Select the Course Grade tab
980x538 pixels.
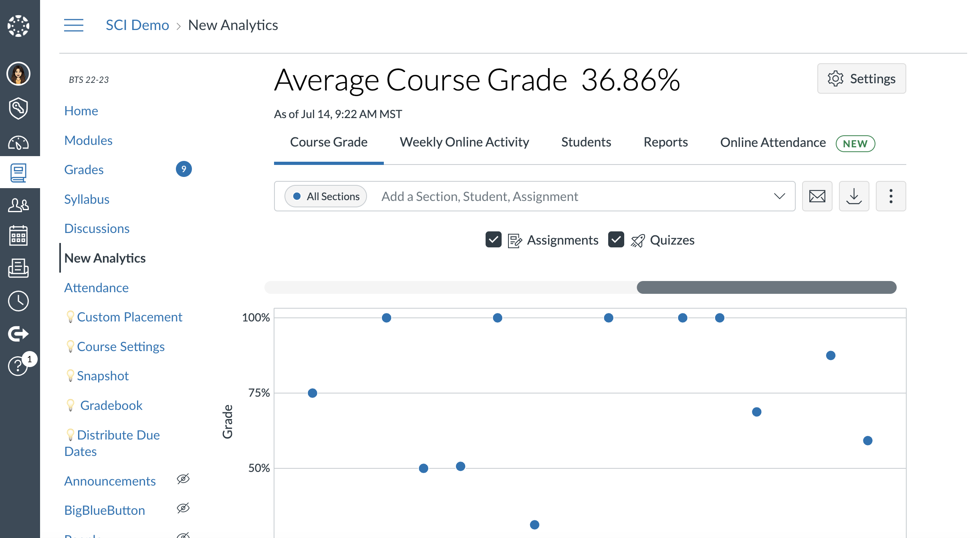pyautogui.click(x=329, y=142)
